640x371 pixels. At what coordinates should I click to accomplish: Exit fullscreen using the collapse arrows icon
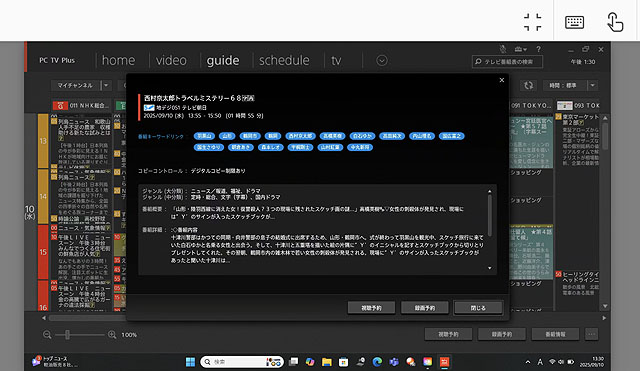[533, 22]
